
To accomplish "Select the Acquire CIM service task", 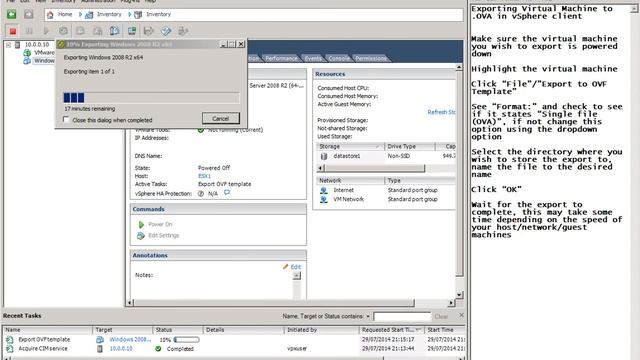I will tap(233, 349).
